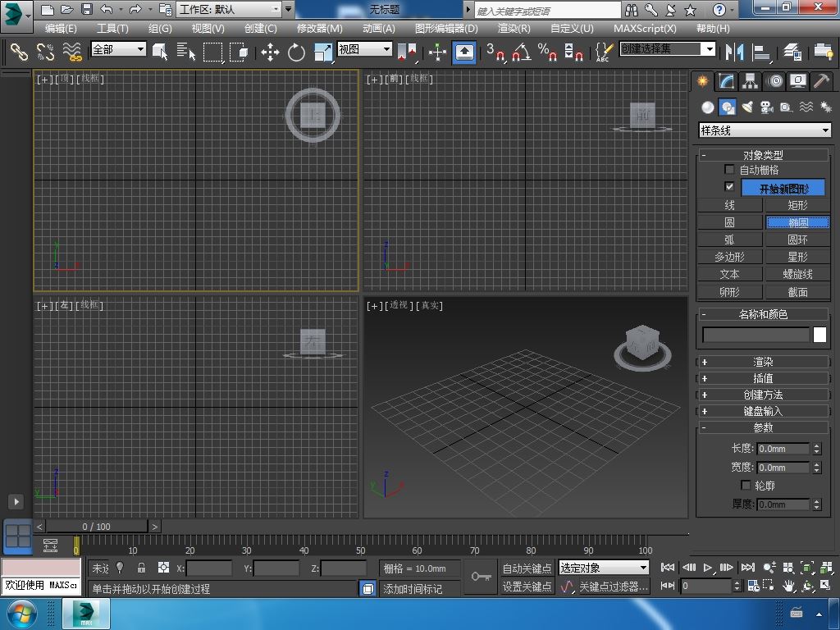Click the 圆 shape button
Viewport: 840px width, 630px height.
(729, 222)
